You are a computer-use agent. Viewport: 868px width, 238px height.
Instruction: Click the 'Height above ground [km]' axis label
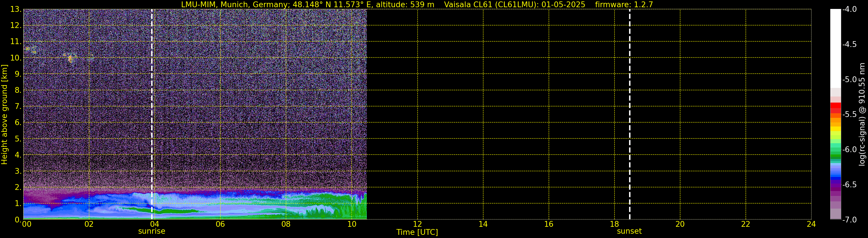[4, 115]
